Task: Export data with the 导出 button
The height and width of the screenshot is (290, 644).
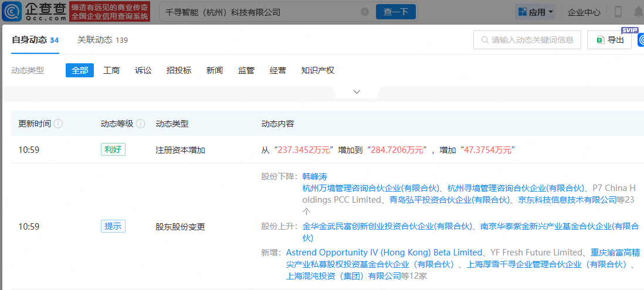Action: [x=609, y=40]
